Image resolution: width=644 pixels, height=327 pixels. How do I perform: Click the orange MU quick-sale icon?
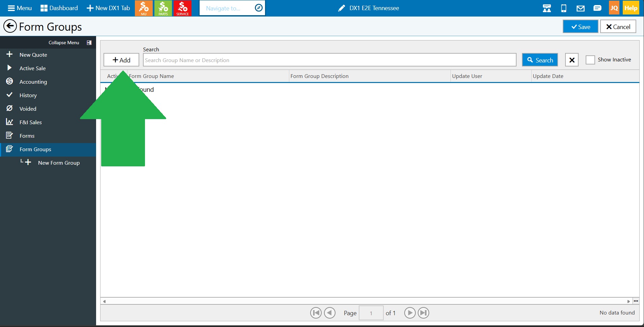(144, 8)
